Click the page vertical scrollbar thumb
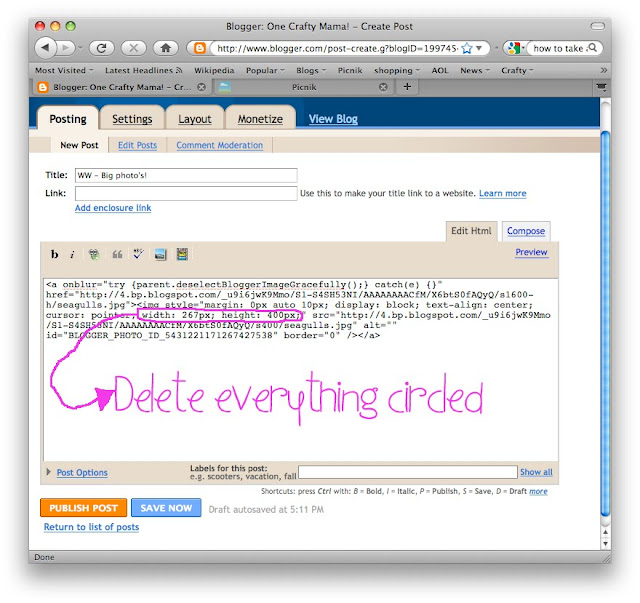The image size is (640, 603). pos(605,324)
